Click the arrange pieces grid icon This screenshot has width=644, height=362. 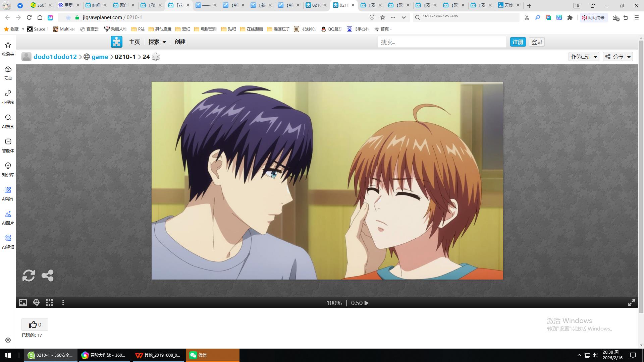50,303
